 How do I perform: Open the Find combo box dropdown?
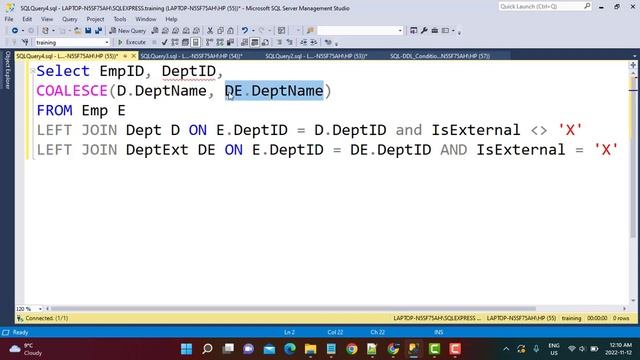point(400,31)
